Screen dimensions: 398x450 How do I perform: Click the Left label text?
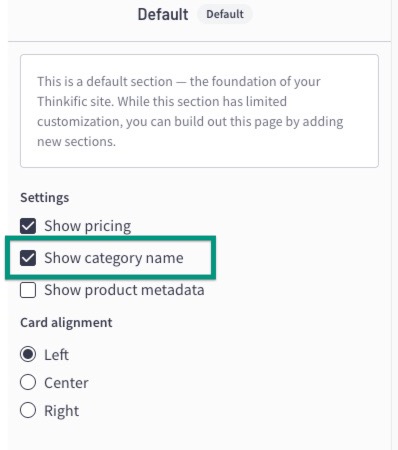click(x=56, y=355)
